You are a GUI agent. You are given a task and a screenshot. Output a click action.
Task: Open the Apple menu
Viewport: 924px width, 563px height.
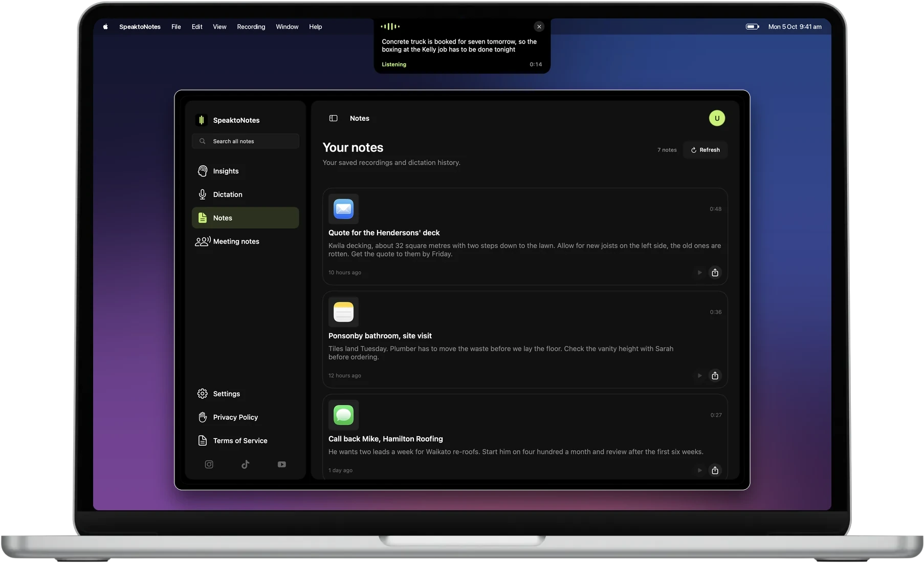[x=105, y=27]
